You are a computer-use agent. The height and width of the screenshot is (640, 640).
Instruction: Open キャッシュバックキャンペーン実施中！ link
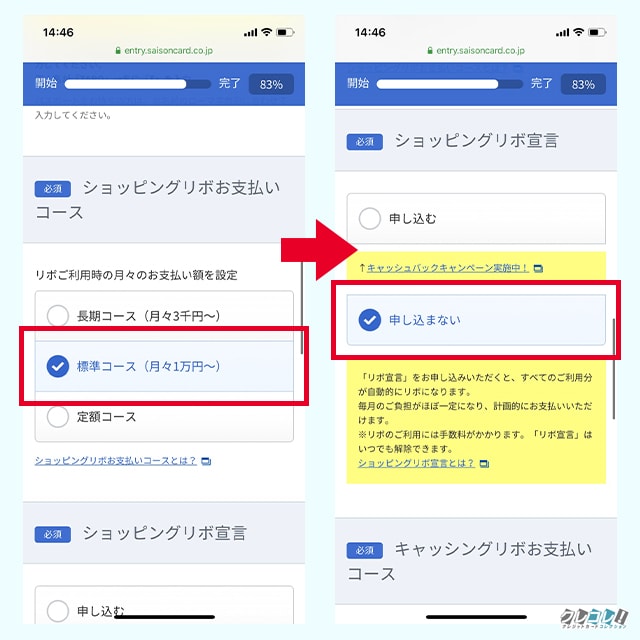click(x=447, y=268)
